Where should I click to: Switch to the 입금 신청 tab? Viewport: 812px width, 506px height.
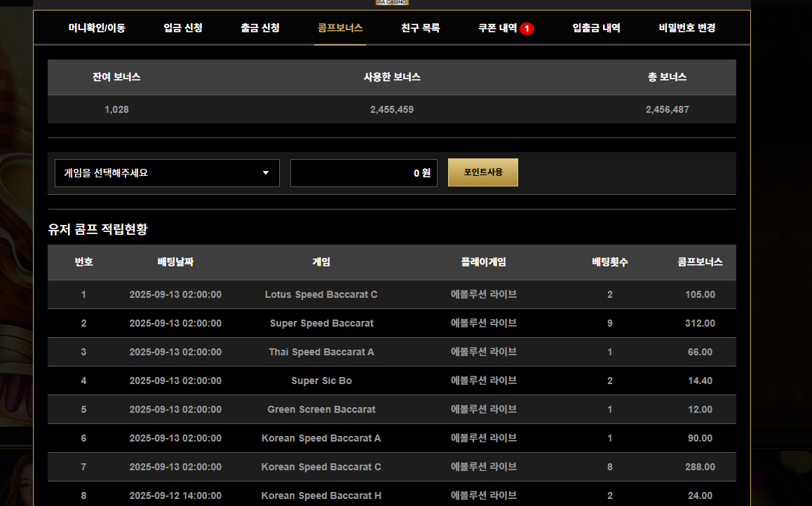pyautogui.click(x=183, y=28)
